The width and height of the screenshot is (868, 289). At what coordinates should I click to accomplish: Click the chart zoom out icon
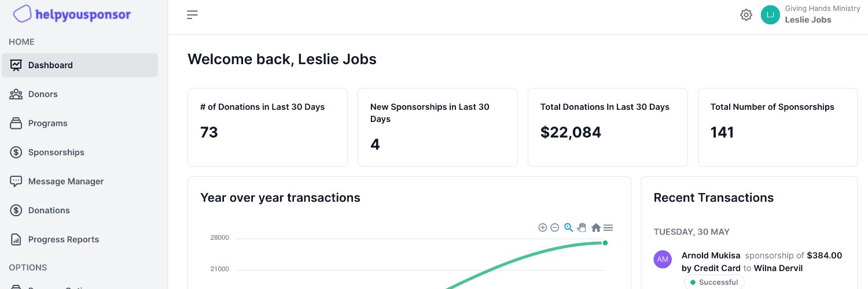(554, 228)
